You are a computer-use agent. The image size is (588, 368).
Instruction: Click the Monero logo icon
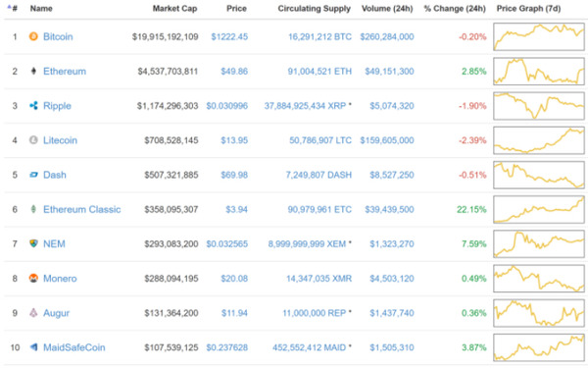coord(33,279)
